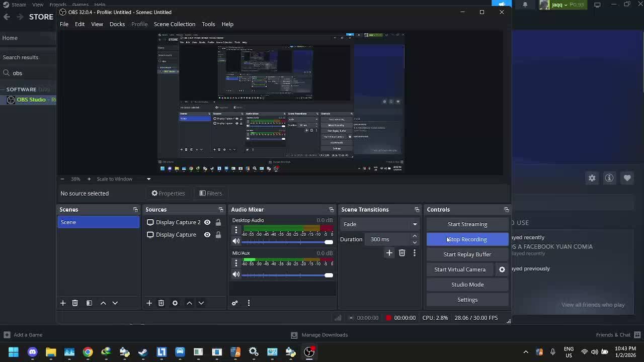Mute Desktop Audio

[236, 241]
